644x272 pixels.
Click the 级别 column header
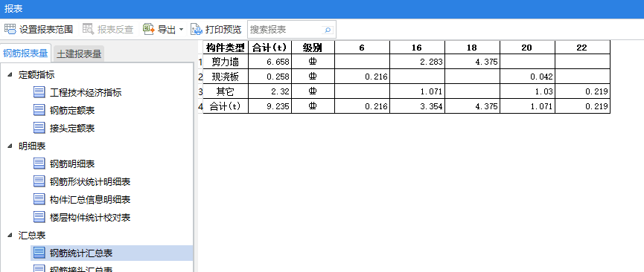[313, 48]
